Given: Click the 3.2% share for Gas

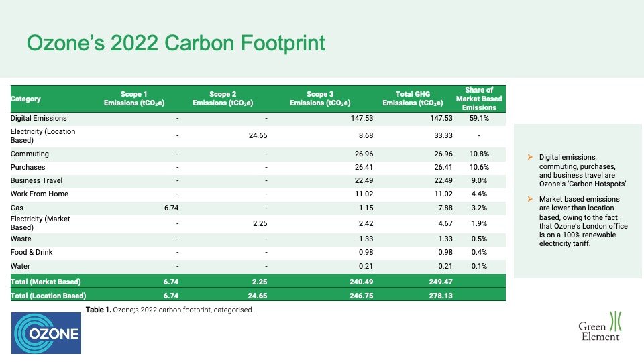Looking at the screenshot, I should pyautogui.click(x=479, y=208).
